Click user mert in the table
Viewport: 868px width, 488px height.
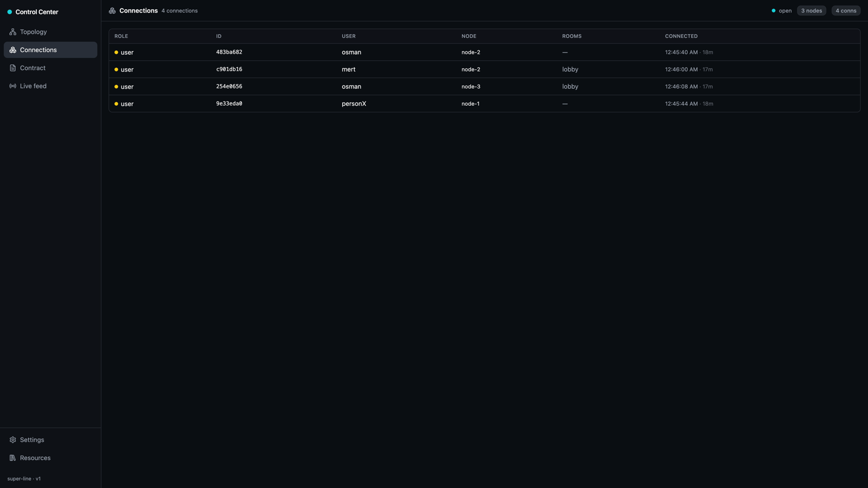coord(349,69)
